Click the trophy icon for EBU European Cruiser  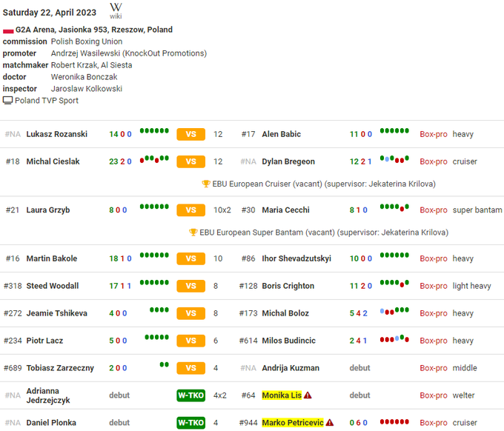point(206,184)
